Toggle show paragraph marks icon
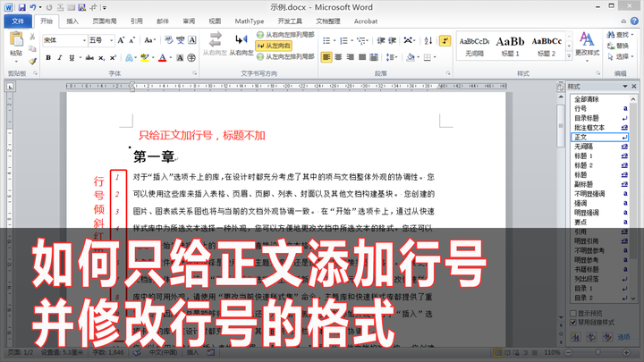 point(445,40)
